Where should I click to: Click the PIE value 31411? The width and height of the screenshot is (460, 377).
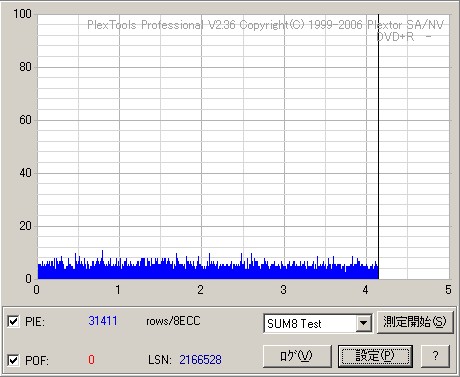tap(103, 321)
